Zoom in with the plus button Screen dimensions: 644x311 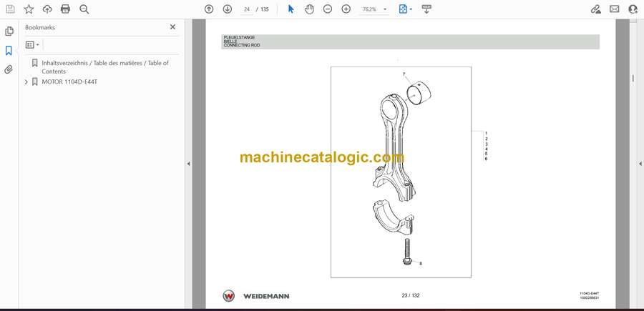[346, 9]
